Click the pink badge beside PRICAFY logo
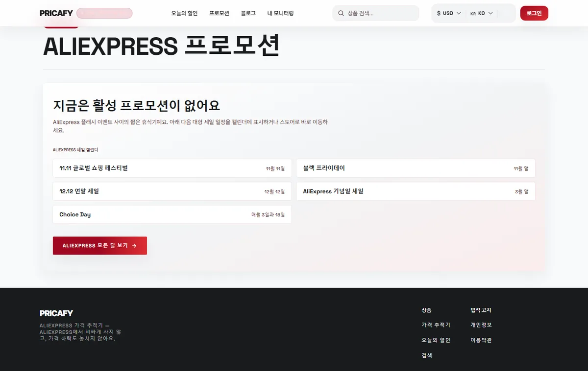Screen dimensions: 588x371 point(104,13)
